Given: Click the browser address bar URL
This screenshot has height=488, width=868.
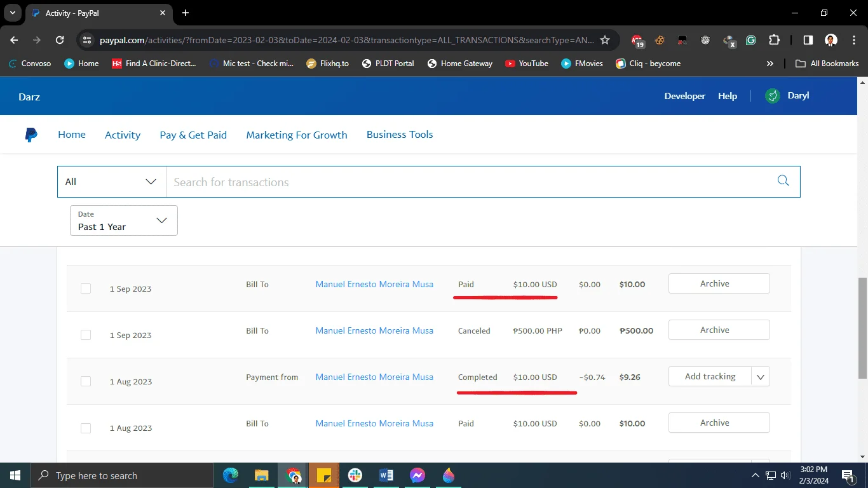Looking at the screenshot, I should click(x=347, y=40).
